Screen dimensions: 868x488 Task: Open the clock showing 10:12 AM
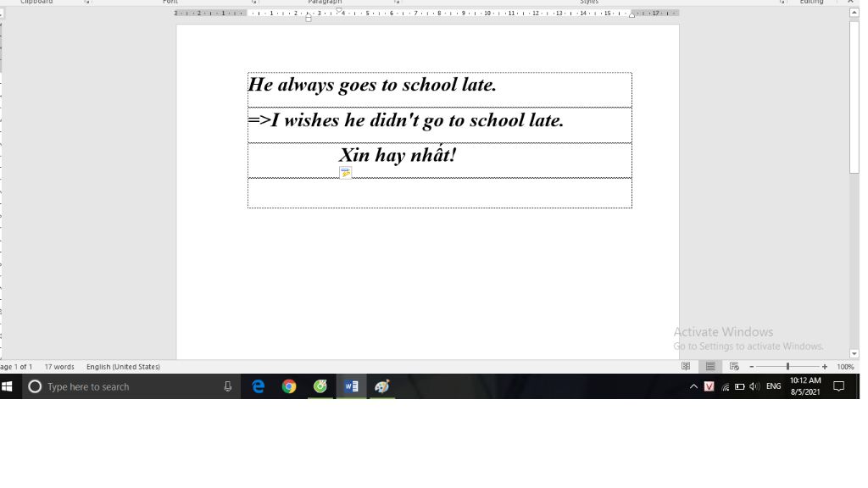click(x=805, y=386)
